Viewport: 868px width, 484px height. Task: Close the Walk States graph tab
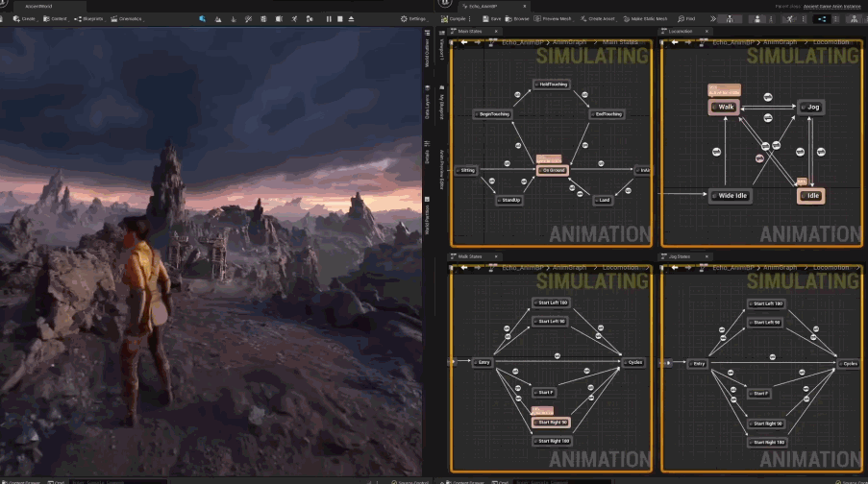pos(496,256)
